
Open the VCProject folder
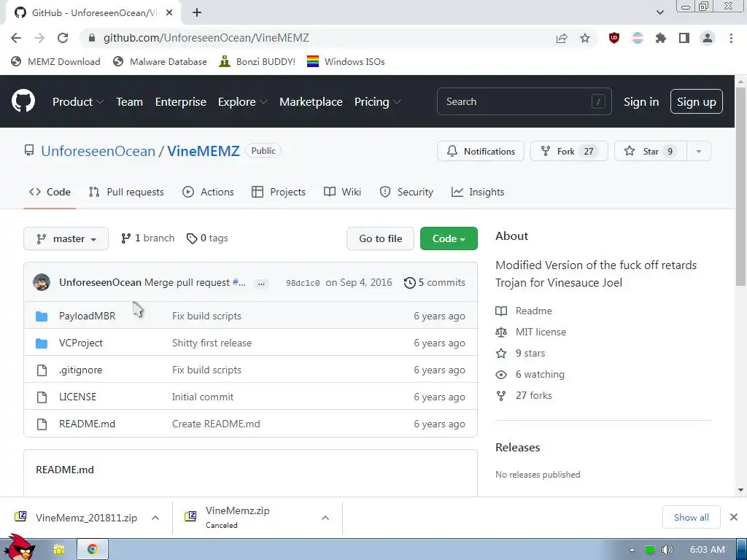click(x=80, y=343)
